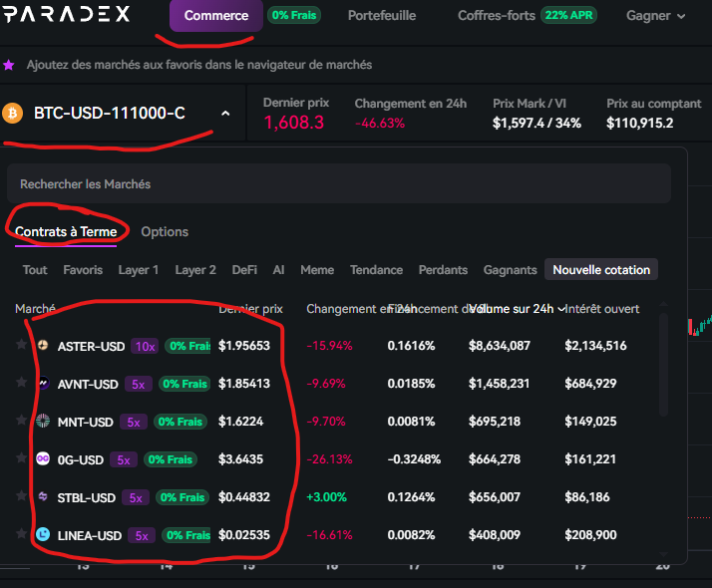This screenshot has height=588, width=712.
Task: Filter markets by Tout
Action: (x=35, y=270)
